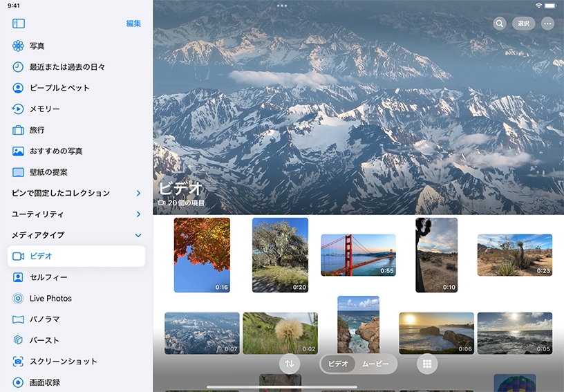564x392 pixels.
Task: Open the Golden Gate Bridge video thumbnail
Action: coord(358,255)
